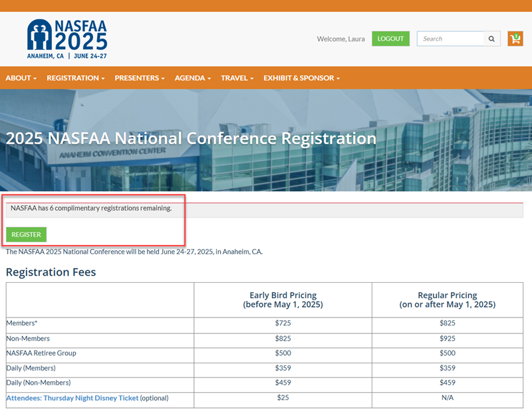This screenshot has width=532, height=410.
Task: Click the green REGISTER button
Action: pyautogui.click(x=26, y=234)
